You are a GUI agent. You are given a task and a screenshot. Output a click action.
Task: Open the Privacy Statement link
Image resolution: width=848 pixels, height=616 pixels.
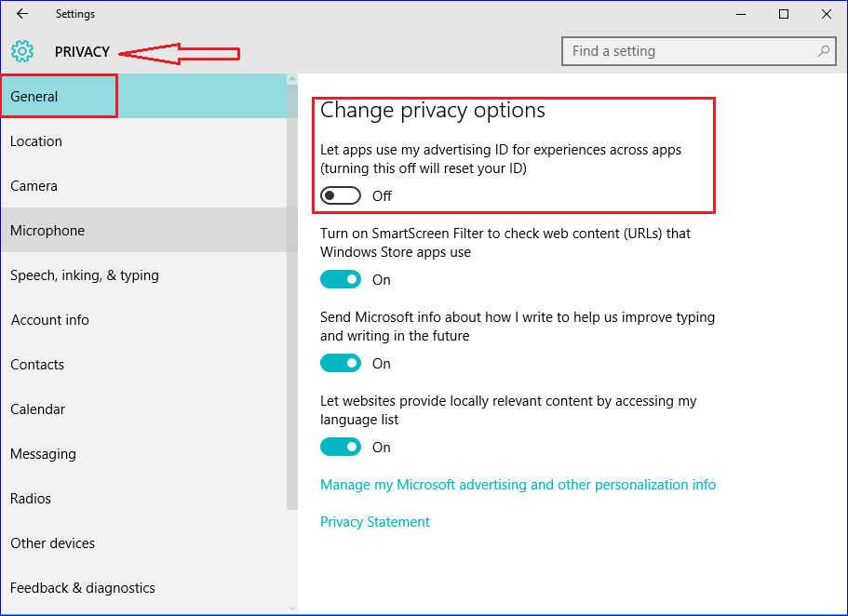375,522
